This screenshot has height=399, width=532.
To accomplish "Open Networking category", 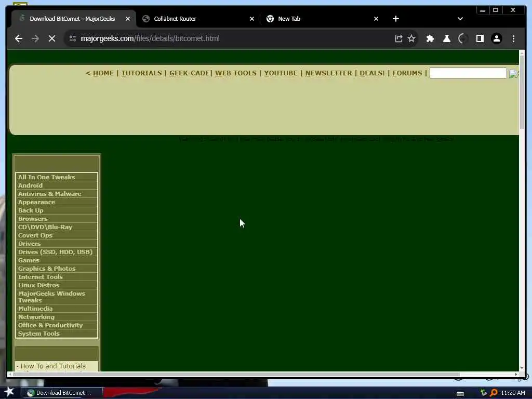I will point(36,317).
